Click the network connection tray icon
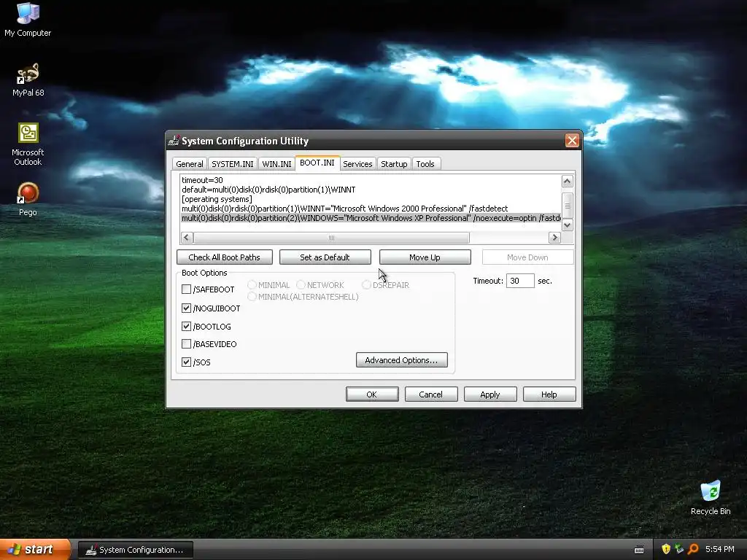Viewport: 747px width, 560px height. click(679, 549)
